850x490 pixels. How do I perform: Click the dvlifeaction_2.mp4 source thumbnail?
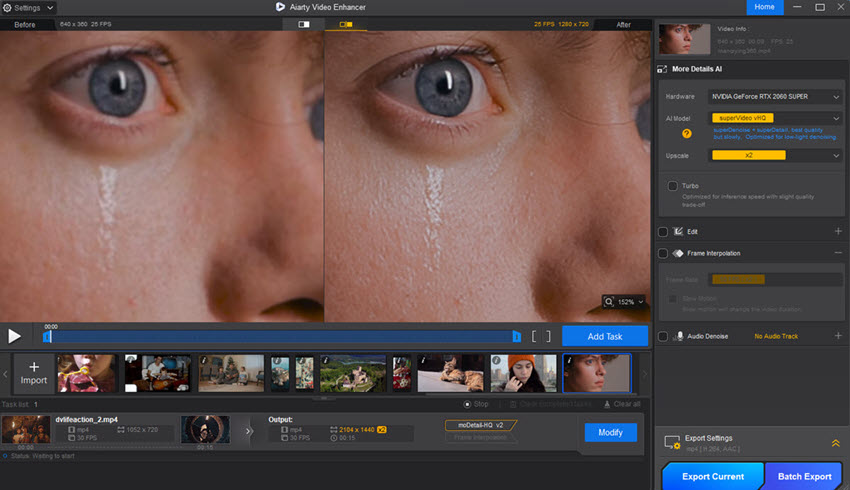(x=25, y=429)
